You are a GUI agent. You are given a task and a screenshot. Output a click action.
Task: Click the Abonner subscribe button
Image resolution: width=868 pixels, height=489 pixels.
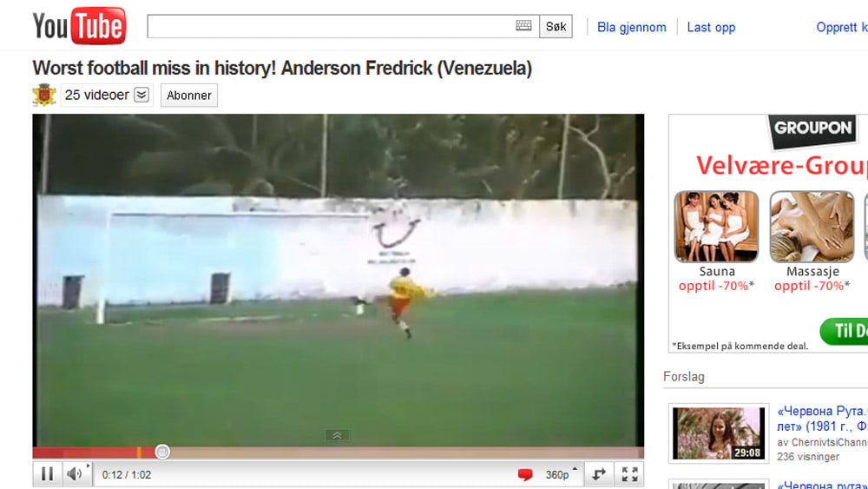coord(189,96)
